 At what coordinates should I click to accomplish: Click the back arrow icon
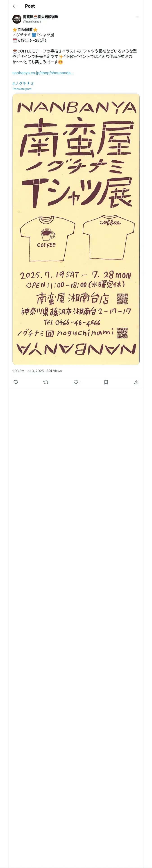[15, 6]
